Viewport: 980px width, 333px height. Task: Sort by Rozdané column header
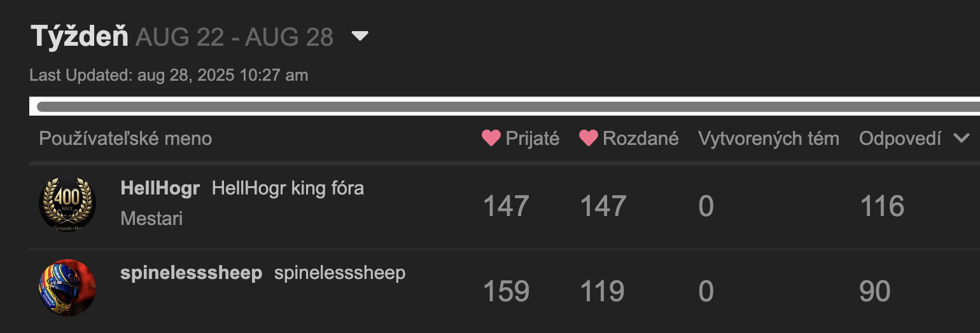pos(641,139)
